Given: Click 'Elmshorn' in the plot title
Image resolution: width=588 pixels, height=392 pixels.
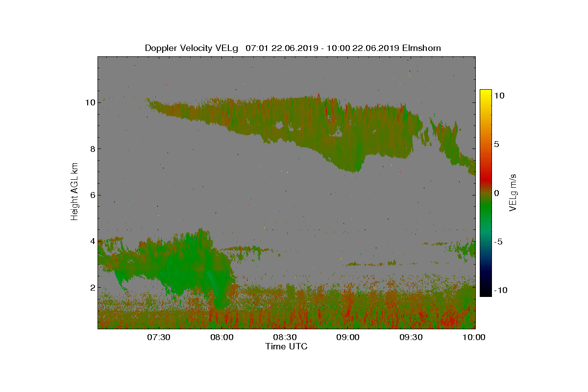Looking at the screenshot, I should click(421, 48).
